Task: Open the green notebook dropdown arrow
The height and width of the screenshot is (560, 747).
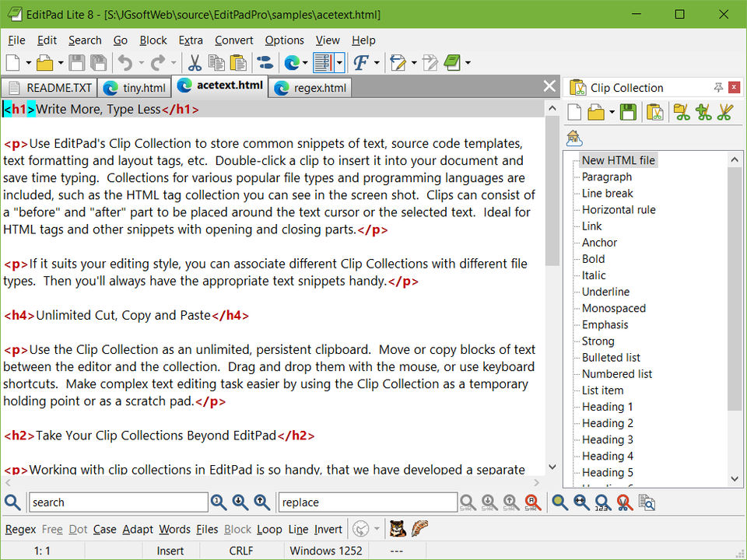Action: click(468, 62)
